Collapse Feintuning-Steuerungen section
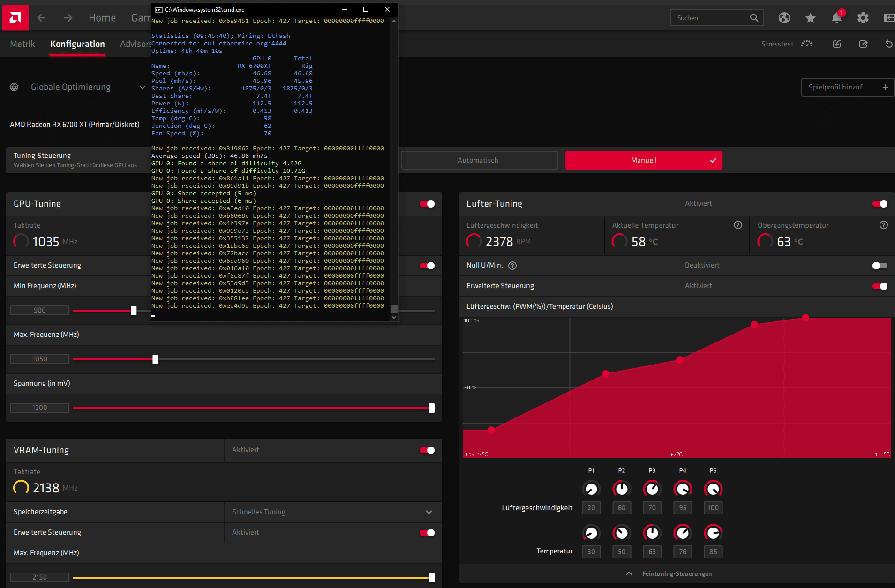Image resolution: width=895 pixels, height=588 pixels. pos(669,573)
